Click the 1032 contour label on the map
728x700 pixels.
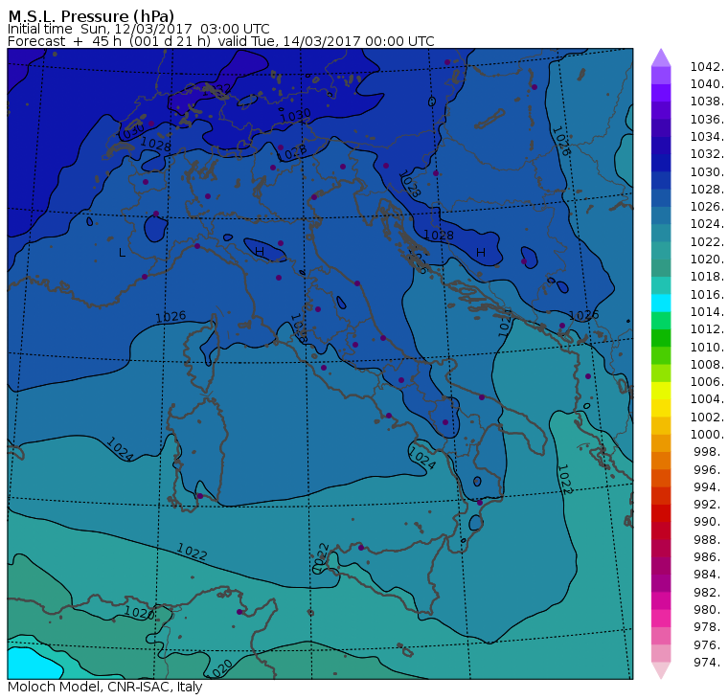click(x=216, y=89)
